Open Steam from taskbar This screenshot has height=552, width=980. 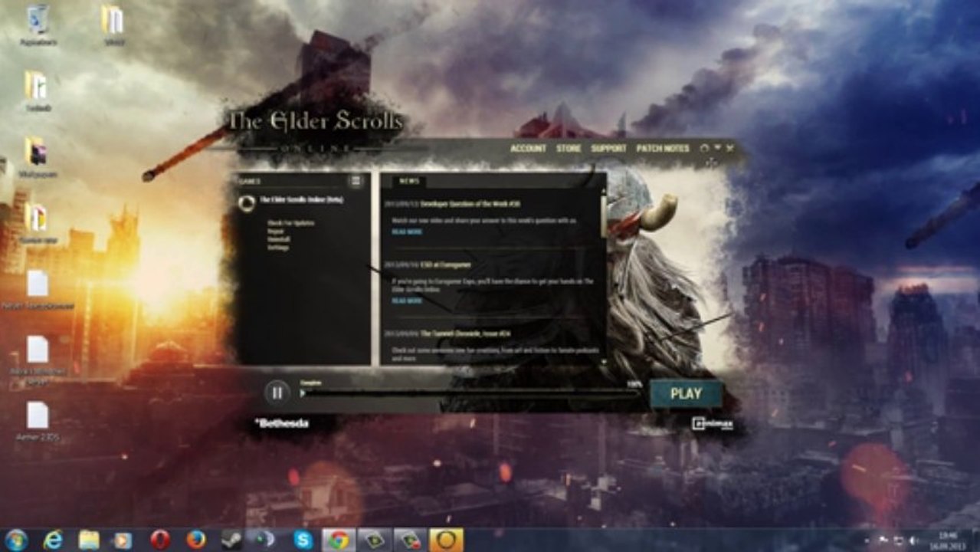[231, 540]
